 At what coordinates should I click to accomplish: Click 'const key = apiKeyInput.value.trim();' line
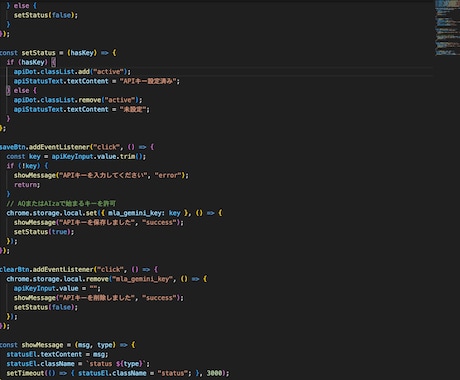[x=76, y=156]
